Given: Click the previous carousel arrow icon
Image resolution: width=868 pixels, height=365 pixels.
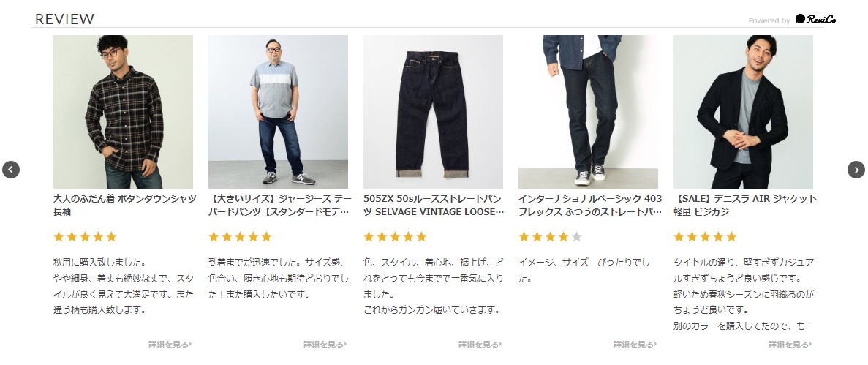Looking at the screenshot, I should pos(11,170).
